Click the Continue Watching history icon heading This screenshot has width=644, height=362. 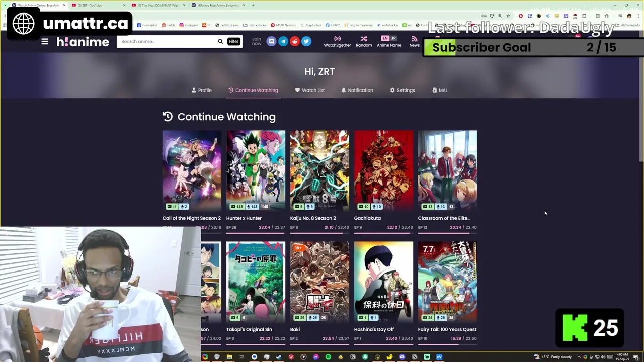(x=168, y=117)
